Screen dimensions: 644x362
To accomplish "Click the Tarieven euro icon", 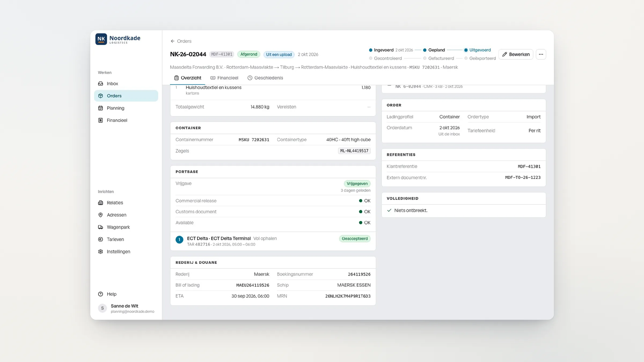I will tap(101, 239).
